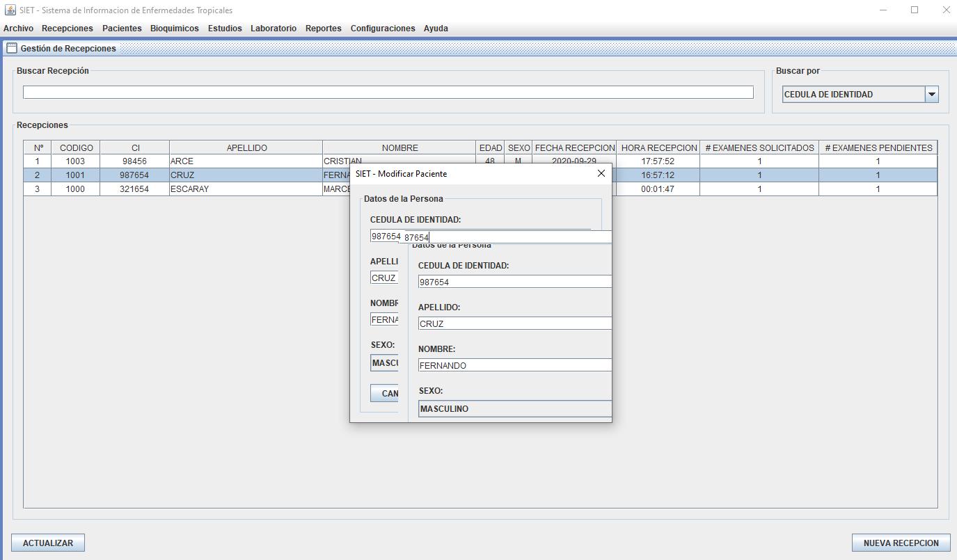Click the CRUZ surname cell in the table

[x=246, y=175]
